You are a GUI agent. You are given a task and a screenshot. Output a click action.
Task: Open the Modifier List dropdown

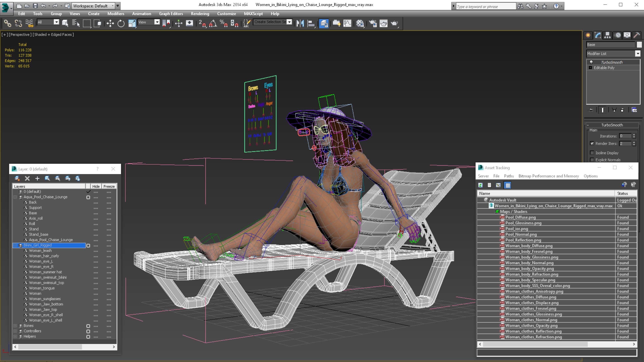(x=638, y=53)
